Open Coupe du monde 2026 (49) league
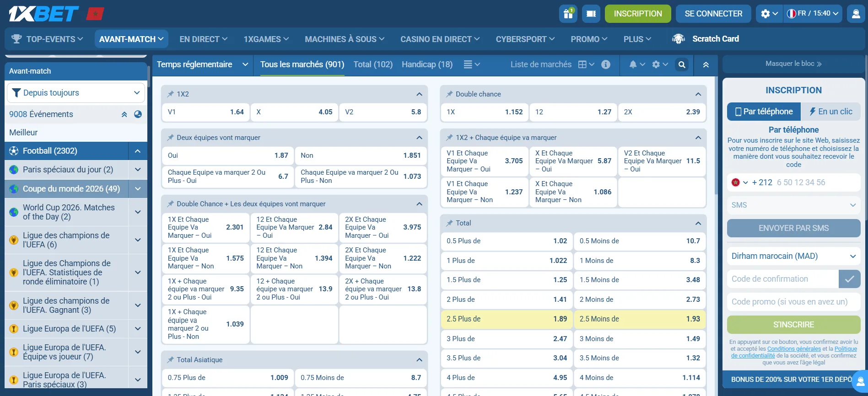Image resolution: width=868 pixels, height=396 pixels. [66, 189]
